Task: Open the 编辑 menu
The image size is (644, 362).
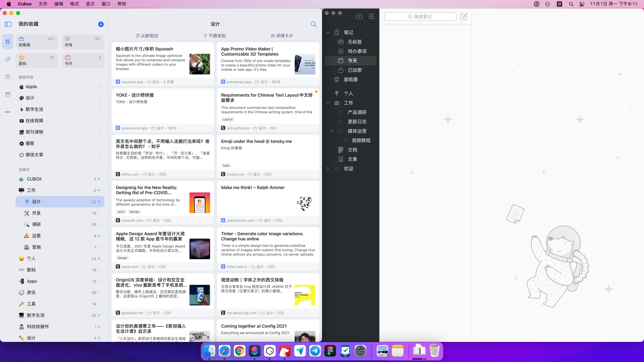Action: pyautogui.click(x=59, y=4)
